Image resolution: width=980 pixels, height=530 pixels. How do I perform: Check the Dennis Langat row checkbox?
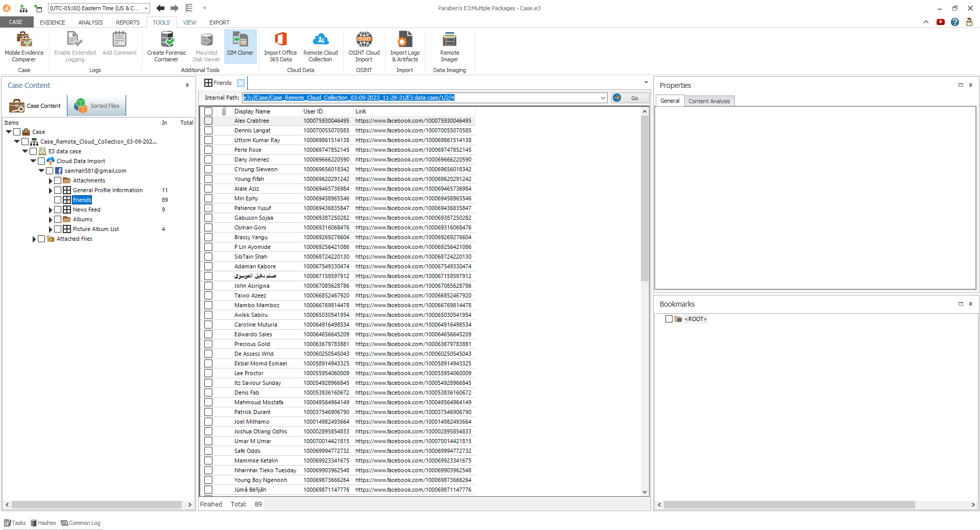[208, 131]
